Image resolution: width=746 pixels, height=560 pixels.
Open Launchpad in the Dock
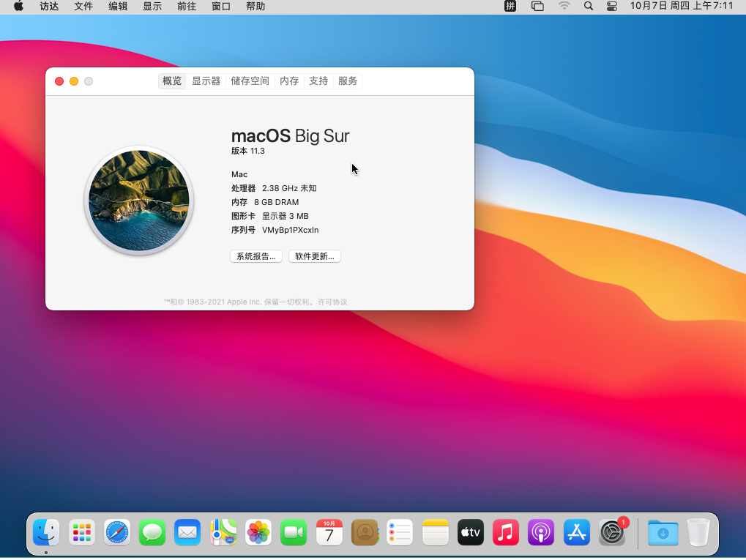[x=82, y=532]
